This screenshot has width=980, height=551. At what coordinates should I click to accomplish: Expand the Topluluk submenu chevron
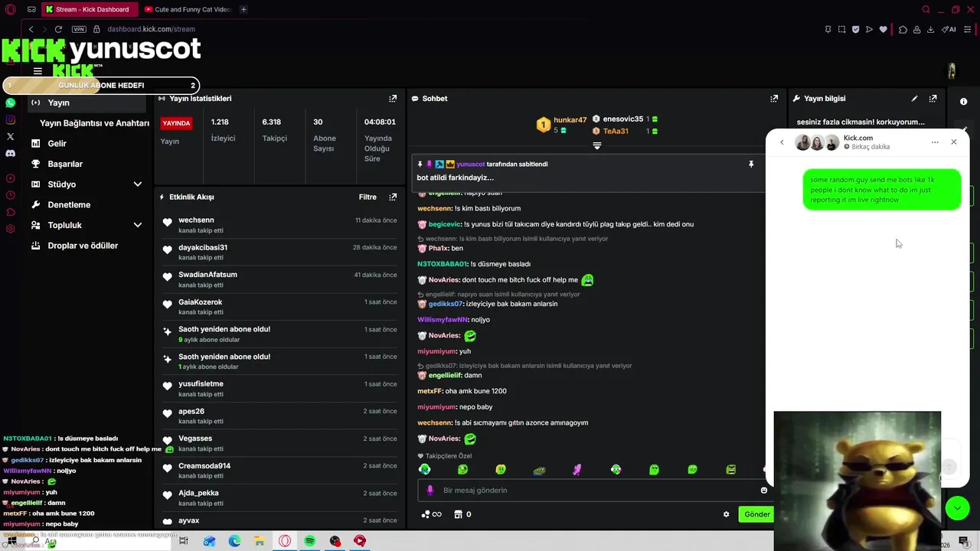click(x=138, y=225)
